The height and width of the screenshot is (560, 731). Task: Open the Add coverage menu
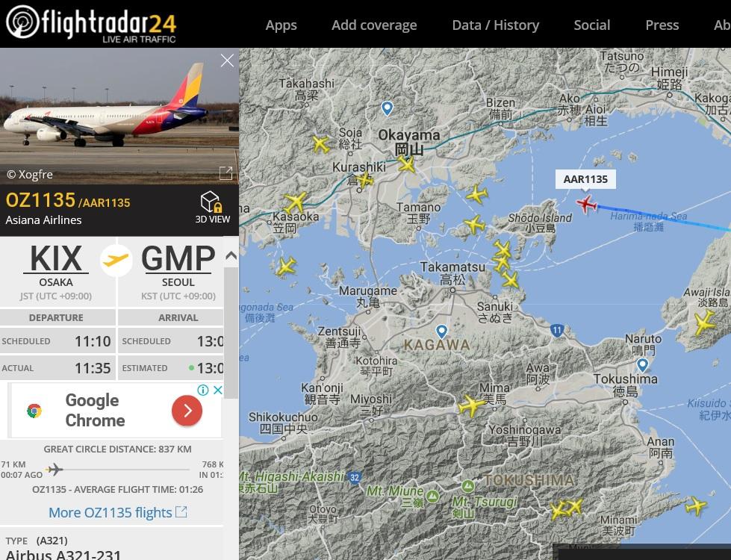374,25
